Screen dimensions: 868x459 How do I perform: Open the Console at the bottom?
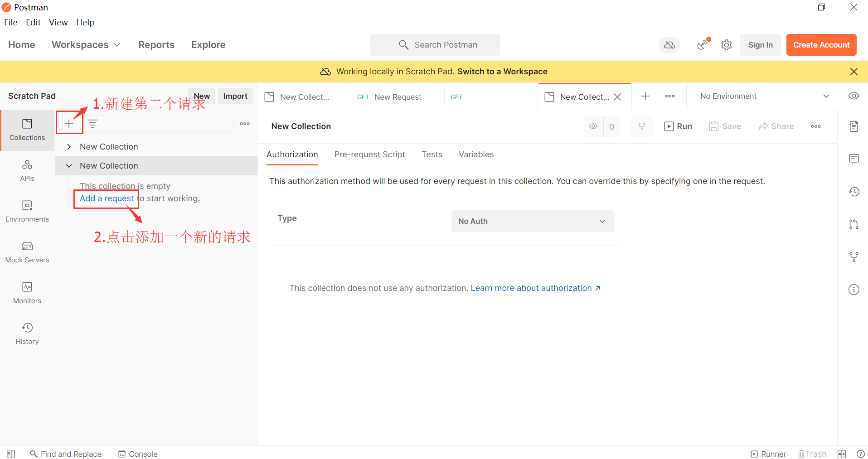[x=137, y=454]
